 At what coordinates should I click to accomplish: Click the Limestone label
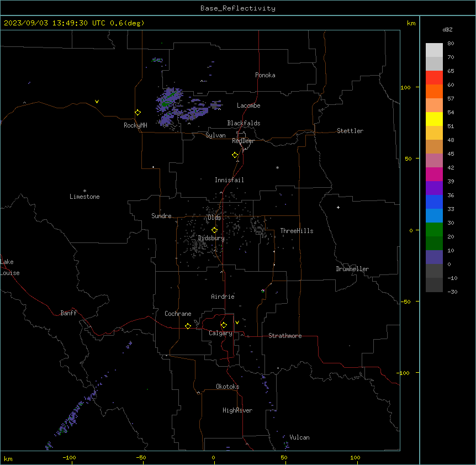(84, 197)
